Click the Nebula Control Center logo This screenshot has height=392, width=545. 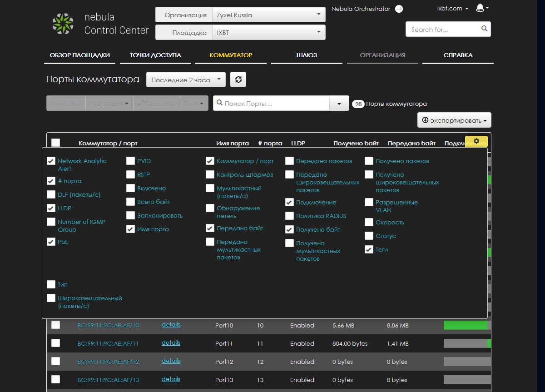pyautogui.click(x=63, y=24)
